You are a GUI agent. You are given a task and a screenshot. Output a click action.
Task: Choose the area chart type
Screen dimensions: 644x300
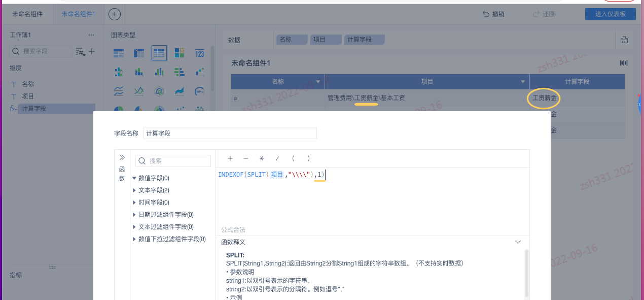(180, 91)
